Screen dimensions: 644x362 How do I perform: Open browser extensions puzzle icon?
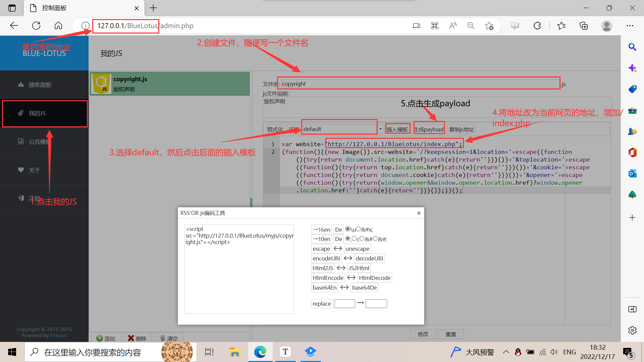[537, 26]
